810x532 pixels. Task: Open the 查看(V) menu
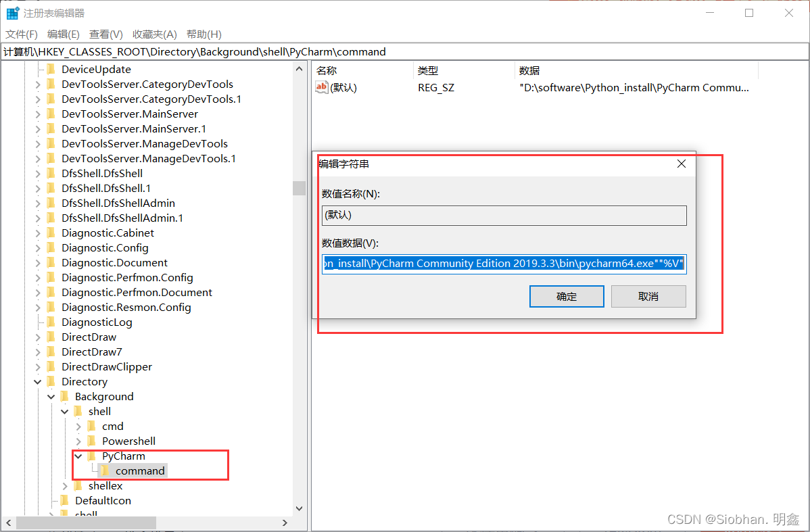[105, 34]
